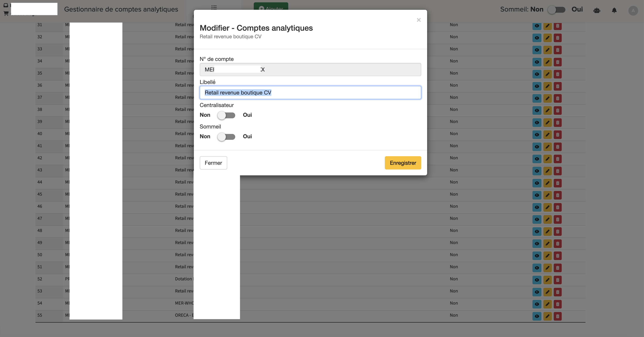This screenshot has width=644, height=337.
Task: Click into the Libellé text field
Action: [x=310, y=93]
